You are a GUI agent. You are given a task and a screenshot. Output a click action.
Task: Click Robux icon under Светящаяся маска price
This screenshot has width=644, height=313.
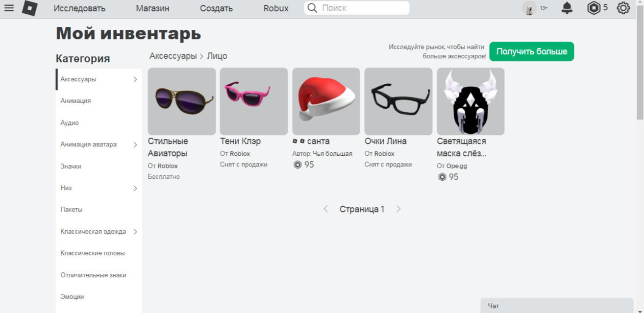pyautogui.click(x=442, y=177)
